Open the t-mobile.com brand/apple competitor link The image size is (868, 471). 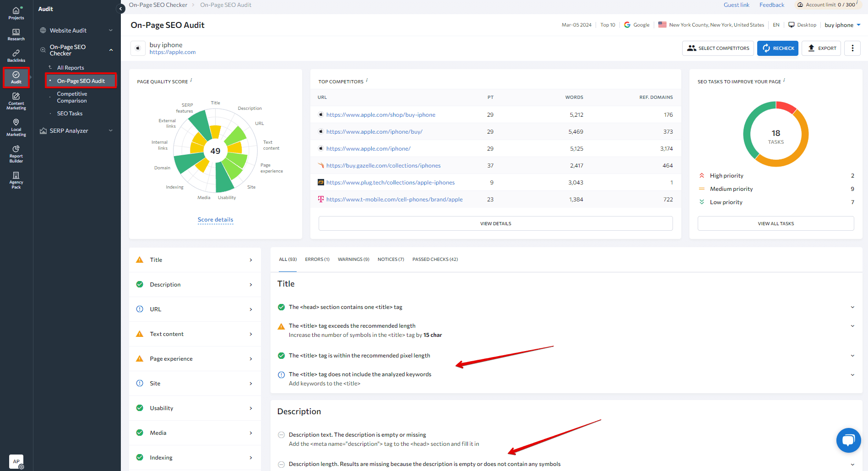click(394, 200)
